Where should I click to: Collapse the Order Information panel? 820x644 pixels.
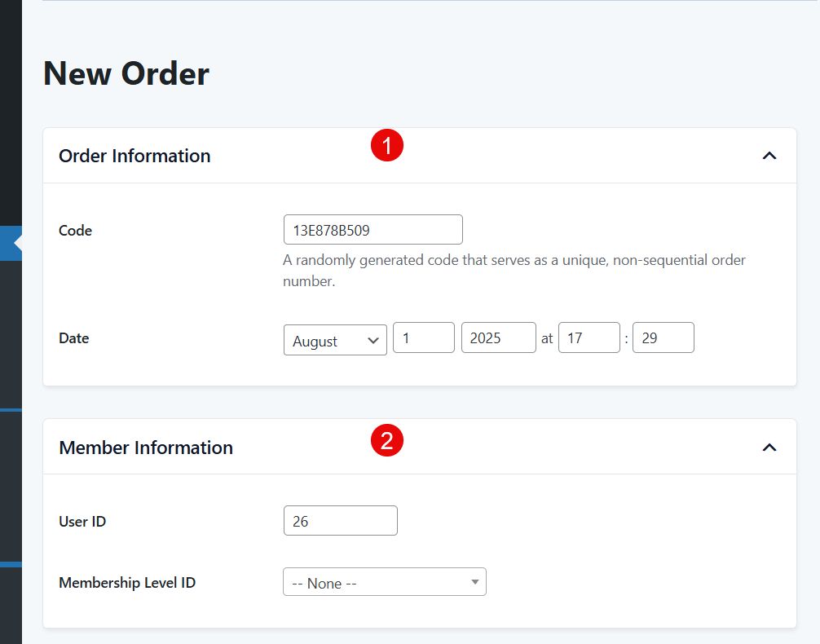coord(769,156)
